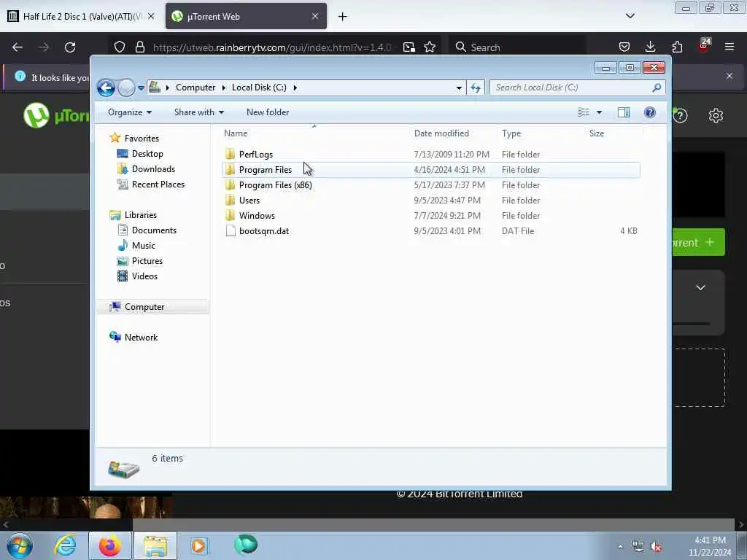Viewport: 747px width, 560px height.
Task: Open Libraries in the navigation pane
Action: [141, 215]
